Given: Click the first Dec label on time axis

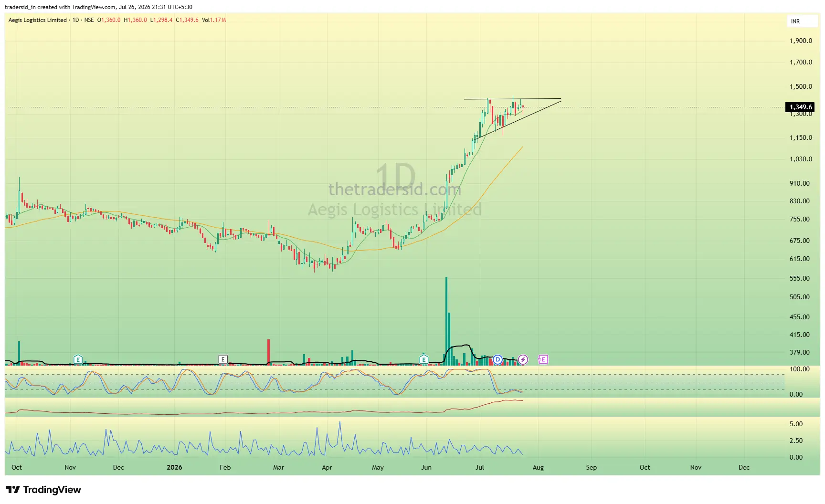Looking at the screenshot, I should pos(118,467).
